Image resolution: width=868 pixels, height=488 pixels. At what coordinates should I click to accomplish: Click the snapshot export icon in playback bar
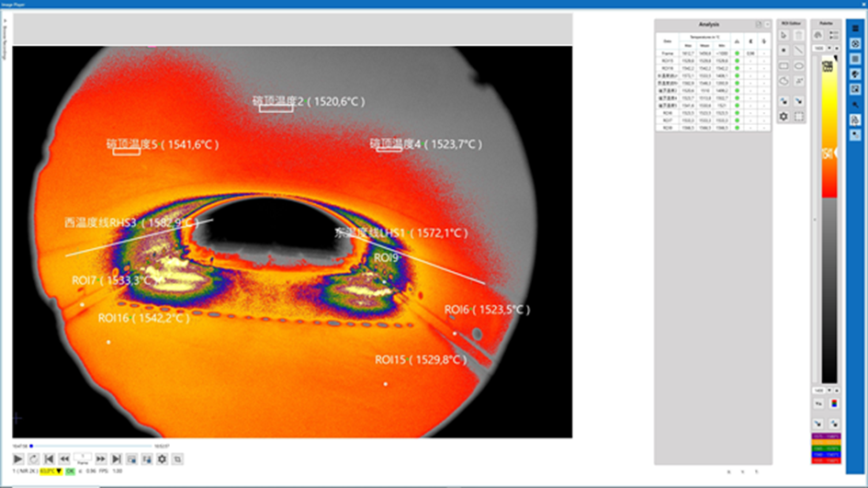tap(131, 459)
